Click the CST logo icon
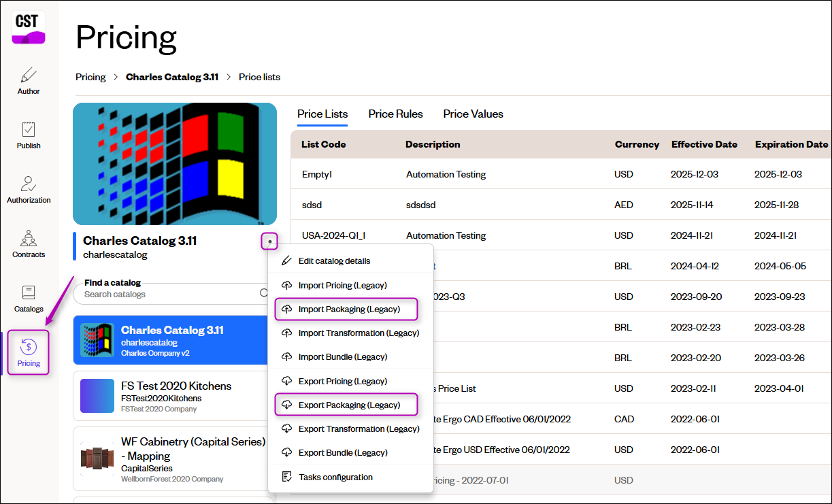This screenshot has width=832, height=504. point(29,28)
